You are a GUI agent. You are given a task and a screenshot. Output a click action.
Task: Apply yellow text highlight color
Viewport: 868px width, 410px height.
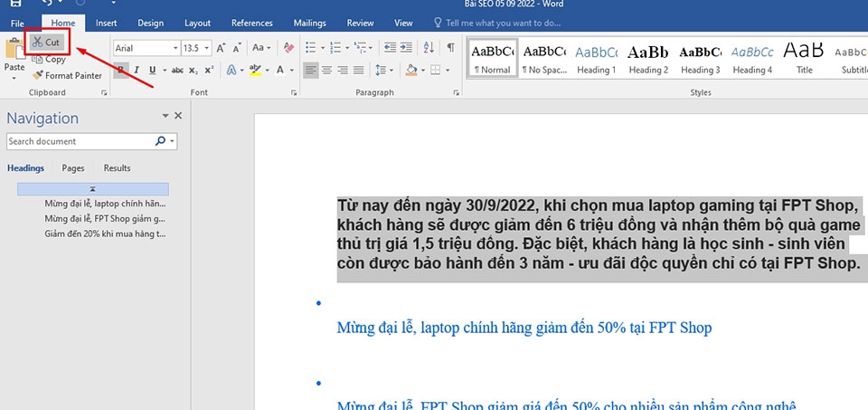[255, 71]
